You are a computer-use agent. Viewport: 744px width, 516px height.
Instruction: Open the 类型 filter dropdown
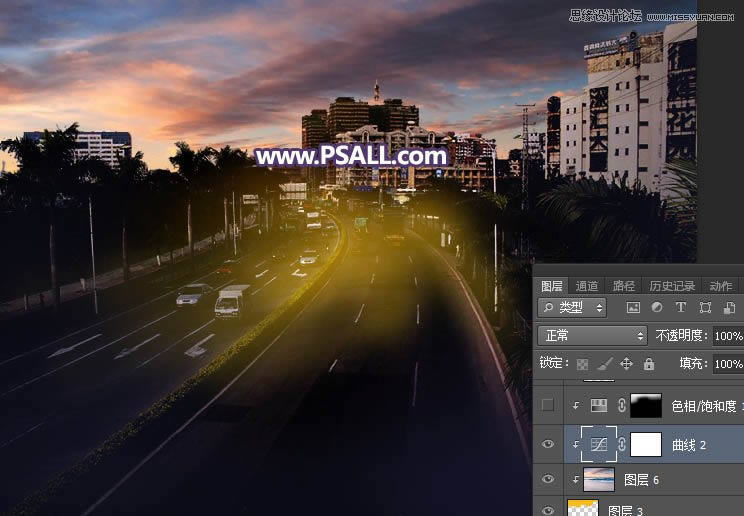(572, 308)
